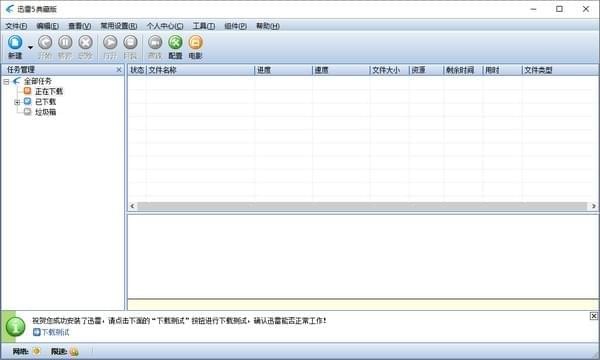600x360 pixels.
Task: Open the 组件(P) menu
Action: click(235, 26)
